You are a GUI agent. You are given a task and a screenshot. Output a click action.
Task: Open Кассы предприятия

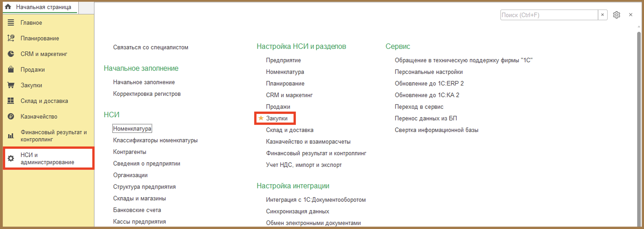(139, 221)
